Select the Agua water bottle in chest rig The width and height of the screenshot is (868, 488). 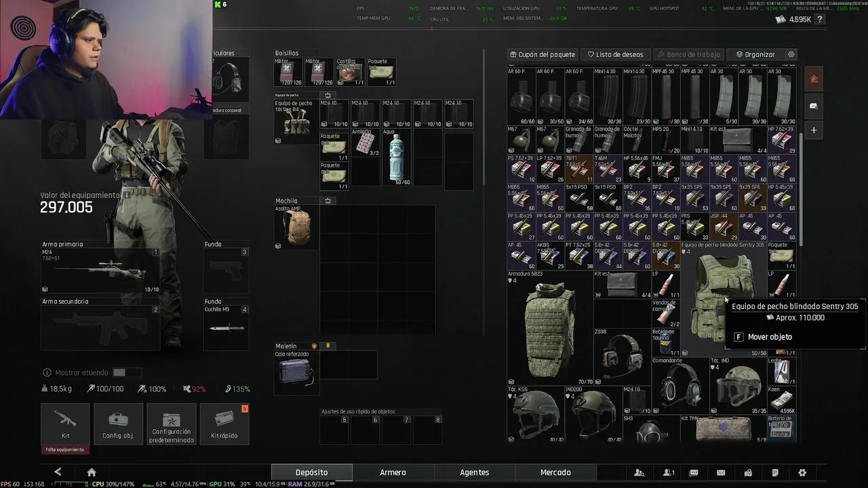397,157
